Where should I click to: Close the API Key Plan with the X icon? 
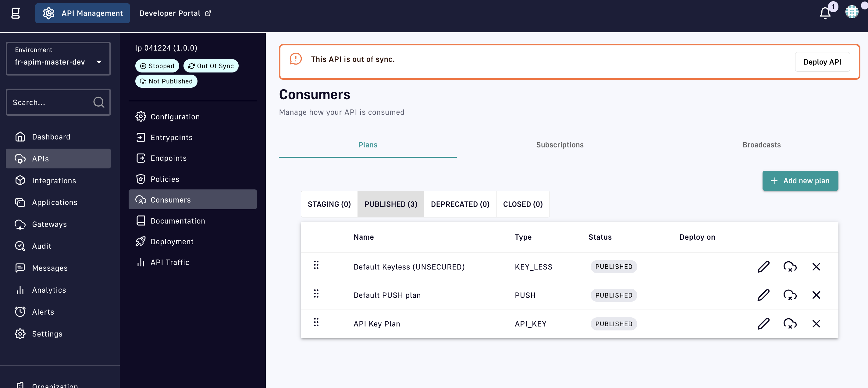click(x=816, y=324)
